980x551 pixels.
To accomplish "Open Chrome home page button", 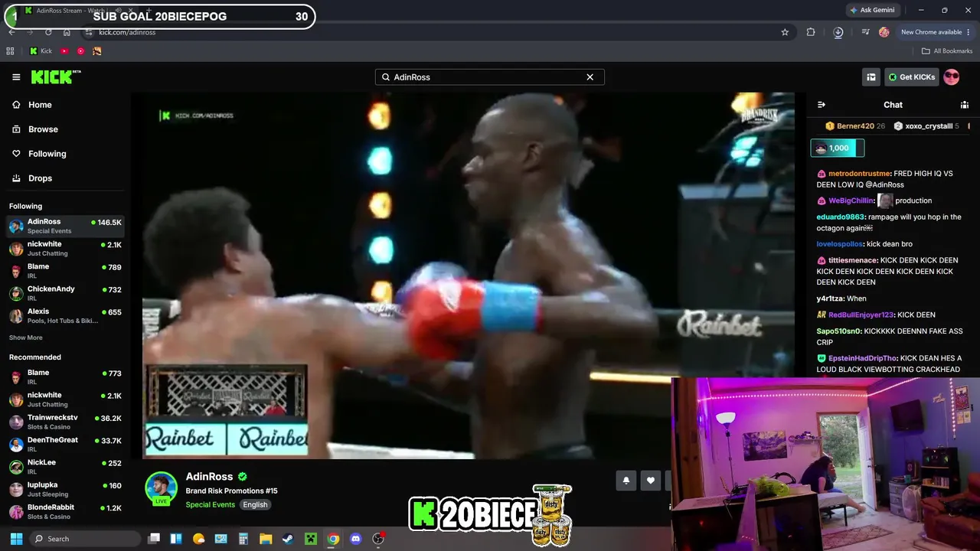I will tap(67, 32).
